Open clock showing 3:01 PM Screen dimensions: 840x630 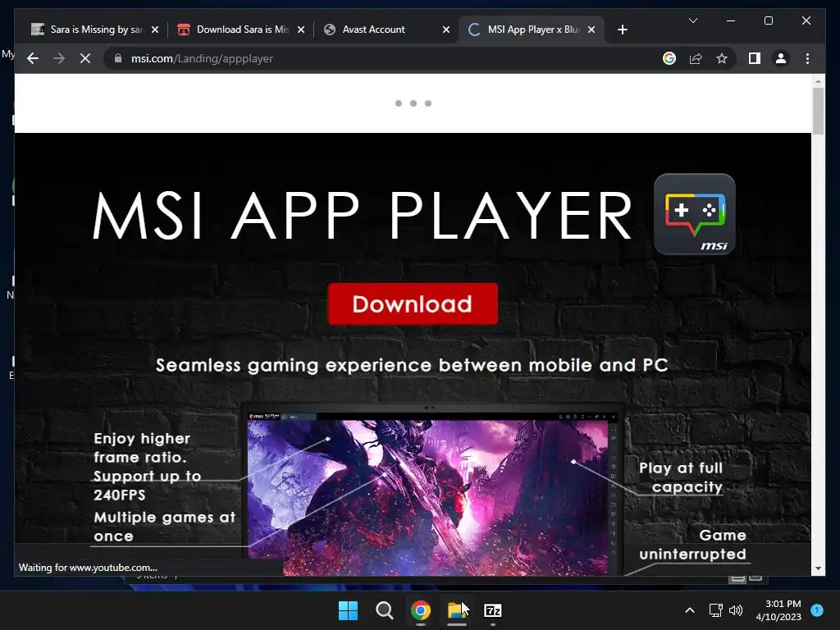pyautogui.click(x=778, y=610)
